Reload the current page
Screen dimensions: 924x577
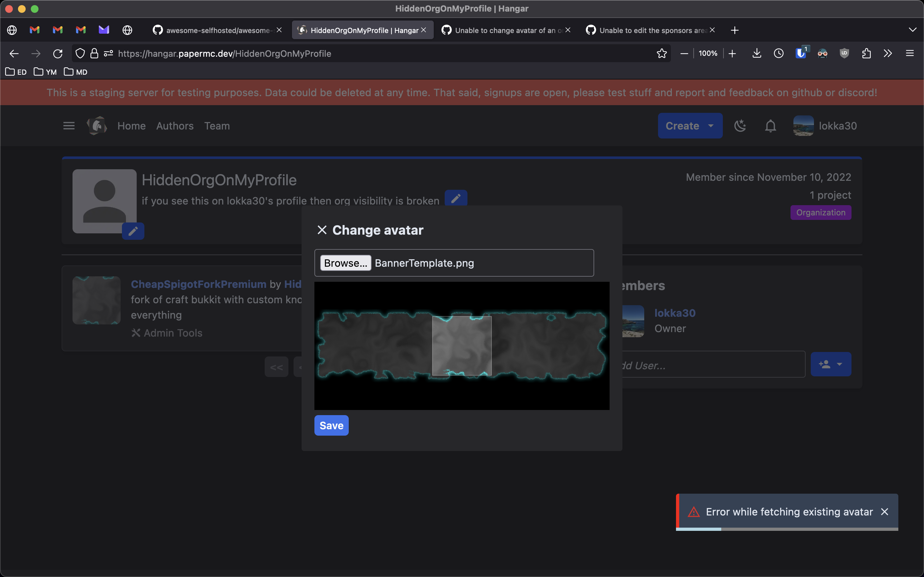58,54
